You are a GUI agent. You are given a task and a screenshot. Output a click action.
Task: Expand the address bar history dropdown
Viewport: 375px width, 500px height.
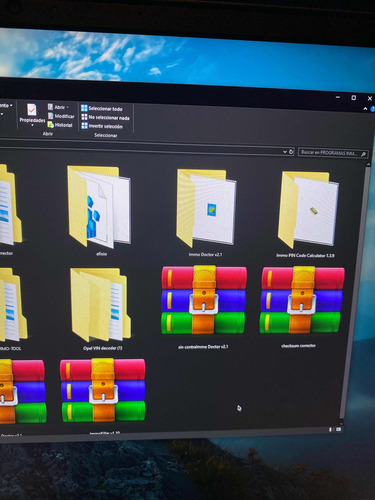pos(285,152)
